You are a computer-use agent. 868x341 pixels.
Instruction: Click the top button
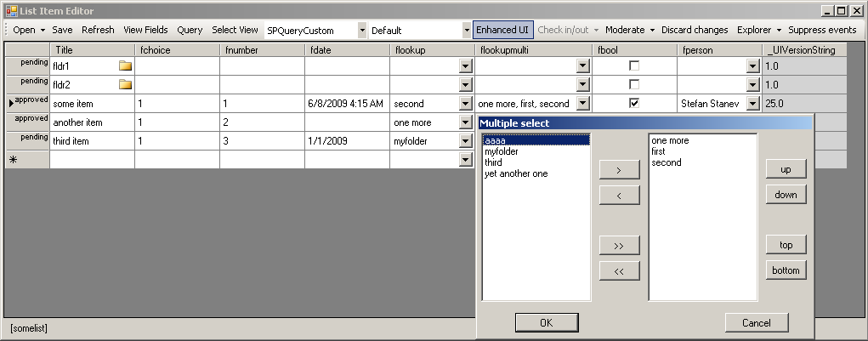click(786, 245)
